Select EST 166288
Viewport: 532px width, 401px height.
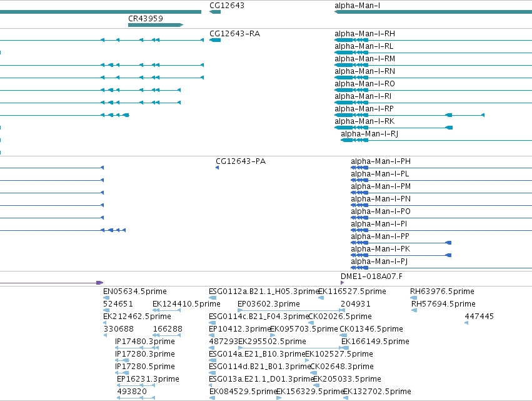click(168, 329)
